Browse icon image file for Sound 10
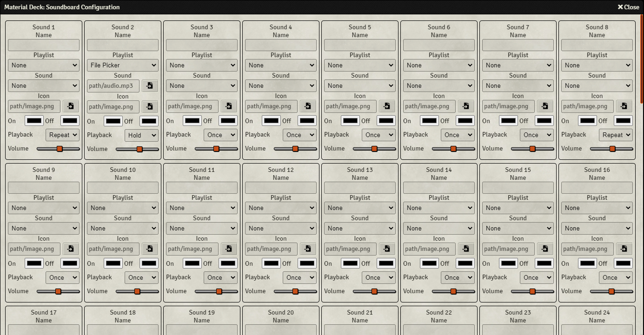Viewport: 644px width, 335px height. (x=150, y=249)
